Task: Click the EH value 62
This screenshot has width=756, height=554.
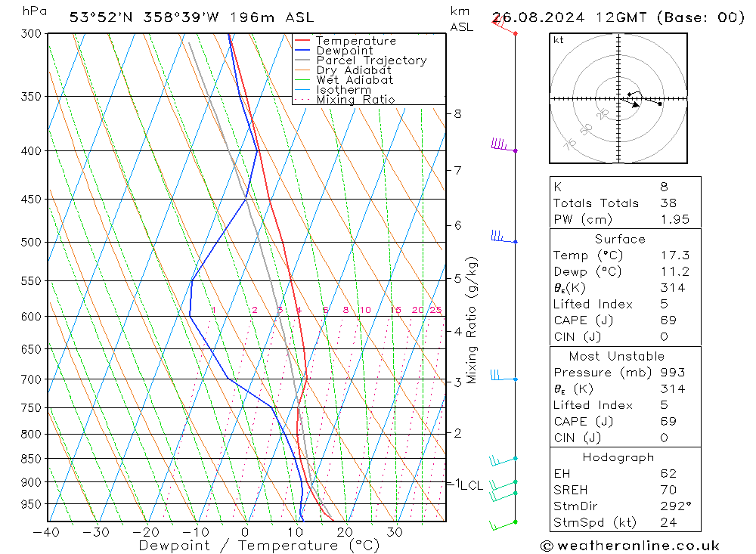Action: point(668,474)
